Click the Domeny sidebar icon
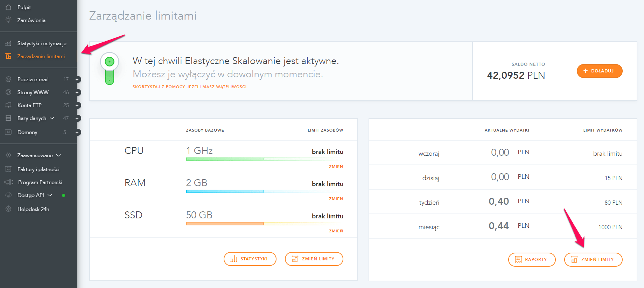 pyautogui.click(x=8, y=132)
